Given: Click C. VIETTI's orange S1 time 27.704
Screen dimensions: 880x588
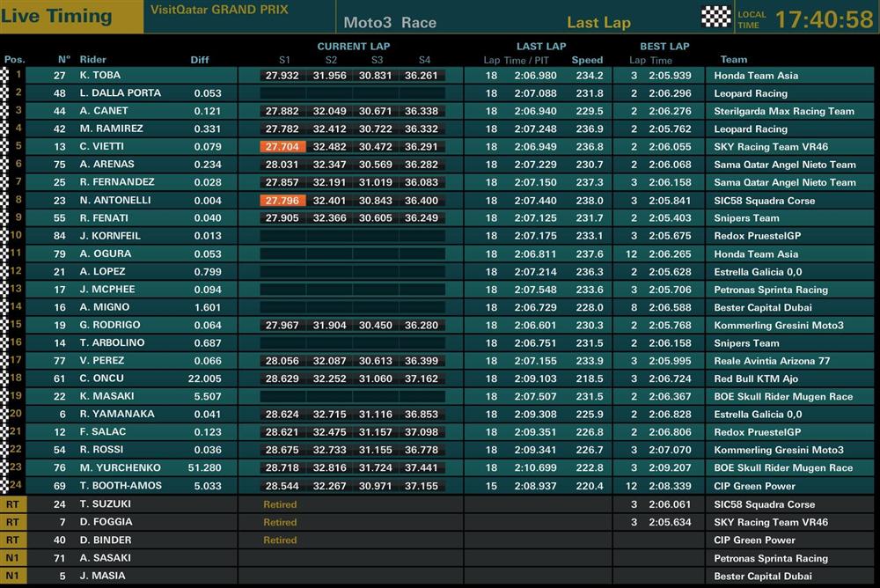Looking at the screenshot, I should pos(282,147).
